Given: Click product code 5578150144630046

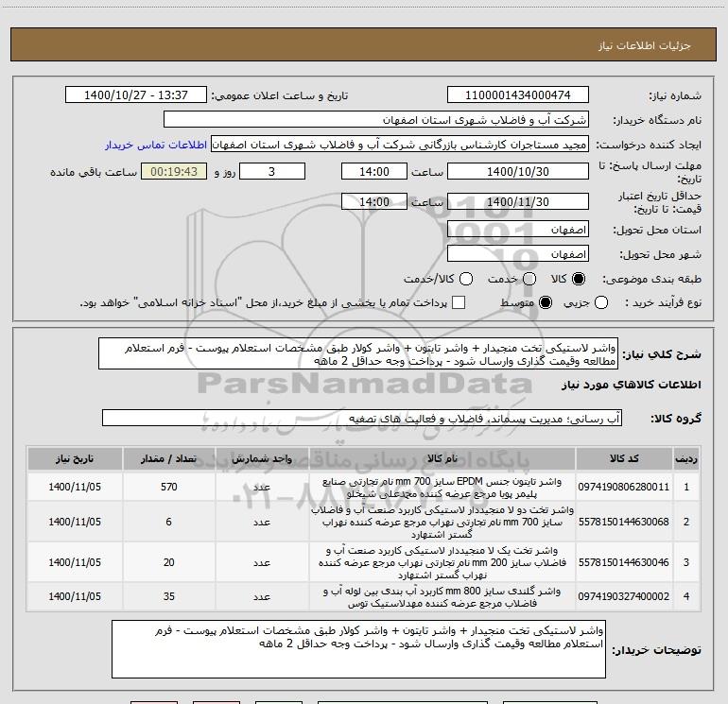Looking at the screenshot, I should (624, 562).
